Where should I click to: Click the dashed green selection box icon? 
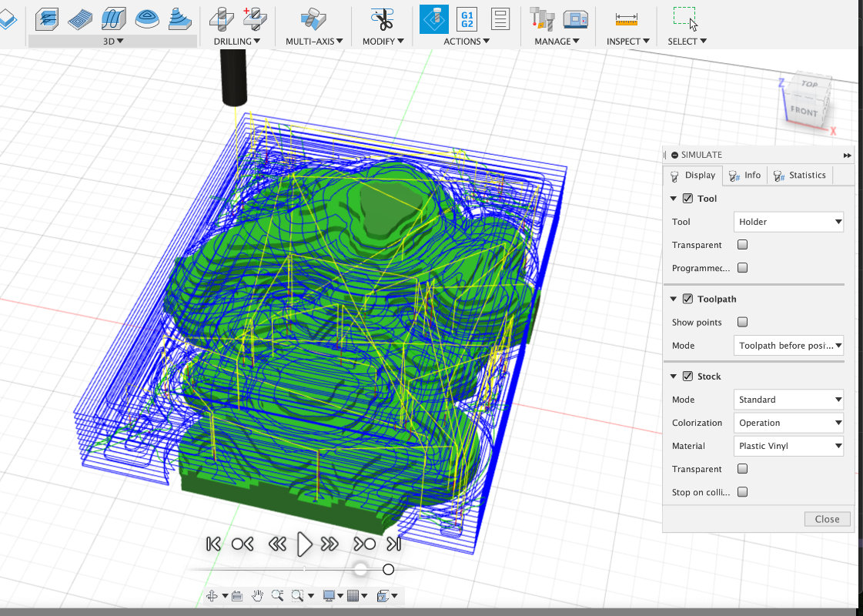pyautogui.click(x=684, y=17)
